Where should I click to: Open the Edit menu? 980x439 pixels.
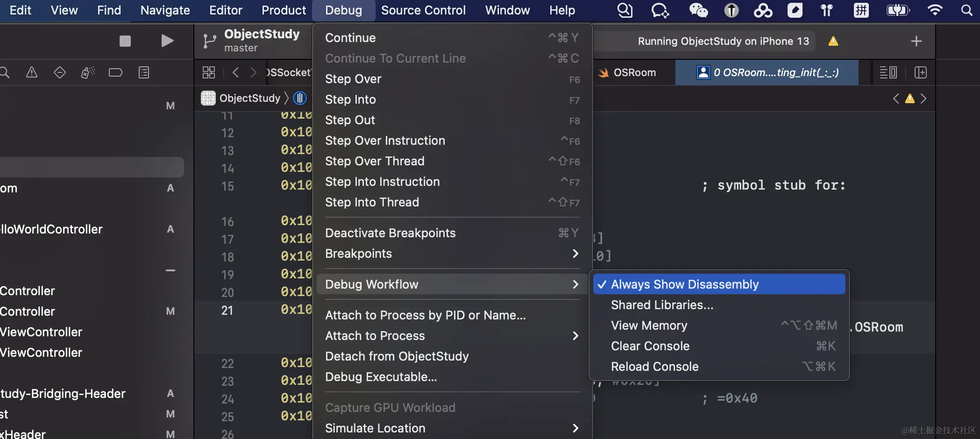[x=20, y=10]
